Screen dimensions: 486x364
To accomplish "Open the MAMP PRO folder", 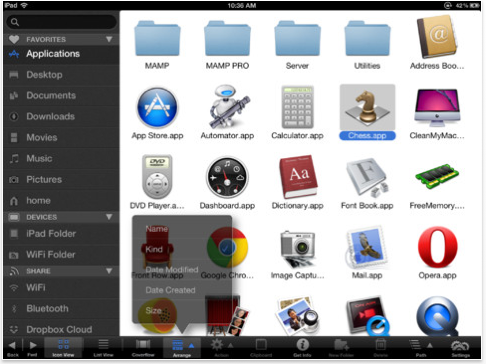I will [x=227, y=38].
